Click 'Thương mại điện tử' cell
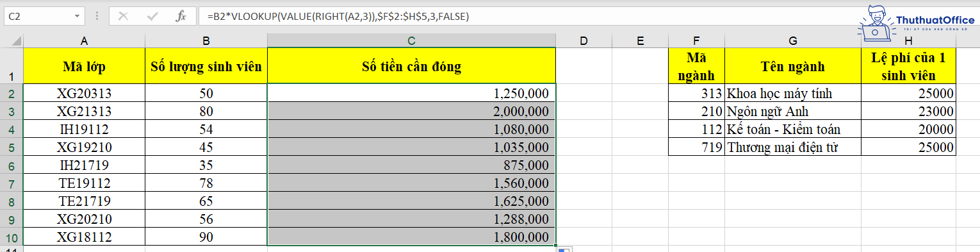The width and height of the screenshot is (980, 252). click(x=793, y=147)
